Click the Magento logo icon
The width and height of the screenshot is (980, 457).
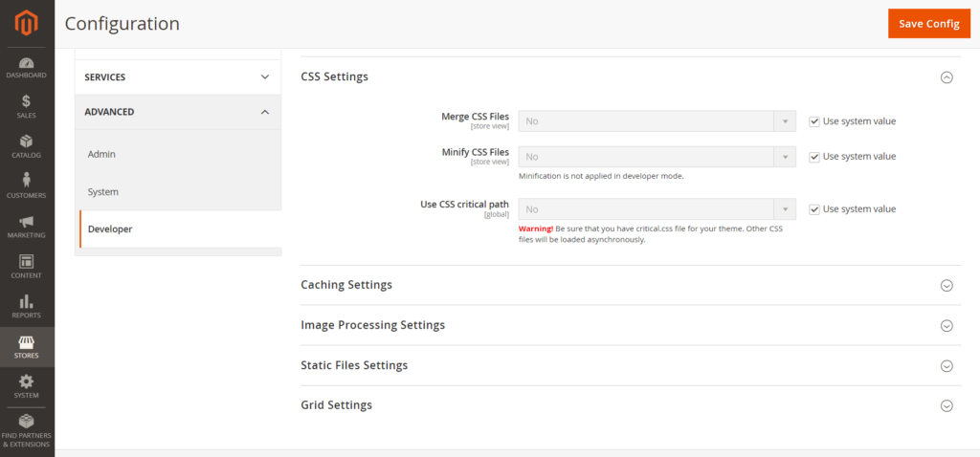point(27,24)
